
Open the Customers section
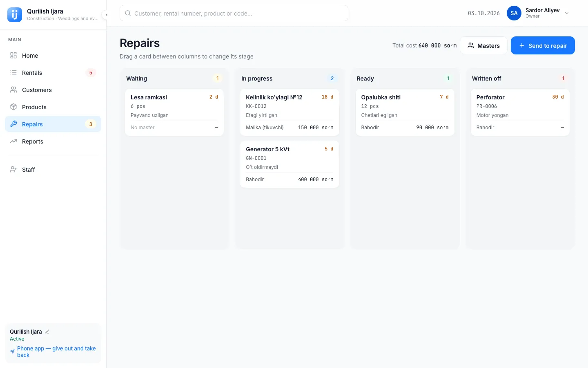[53, 90]
